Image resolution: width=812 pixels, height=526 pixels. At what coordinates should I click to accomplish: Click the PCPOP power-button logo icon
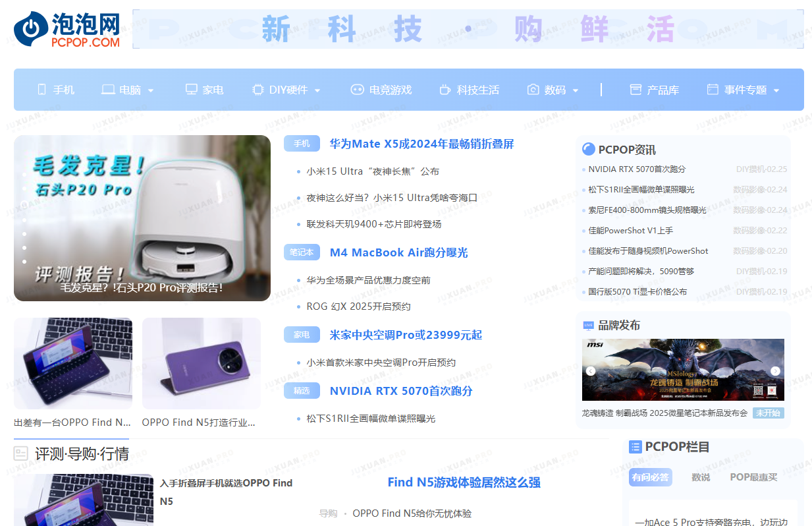pos(31,28)
